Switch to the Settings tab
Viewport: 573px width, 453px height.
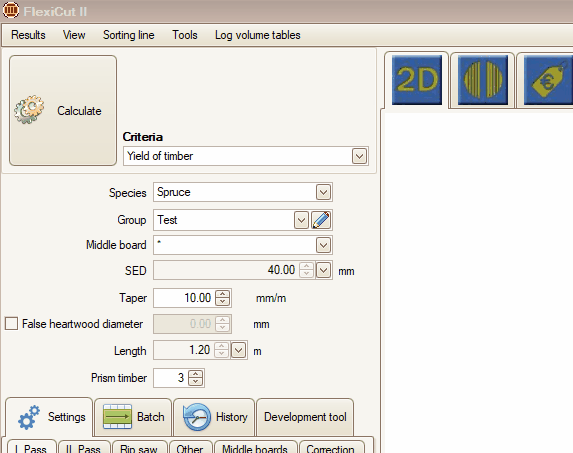49,417
